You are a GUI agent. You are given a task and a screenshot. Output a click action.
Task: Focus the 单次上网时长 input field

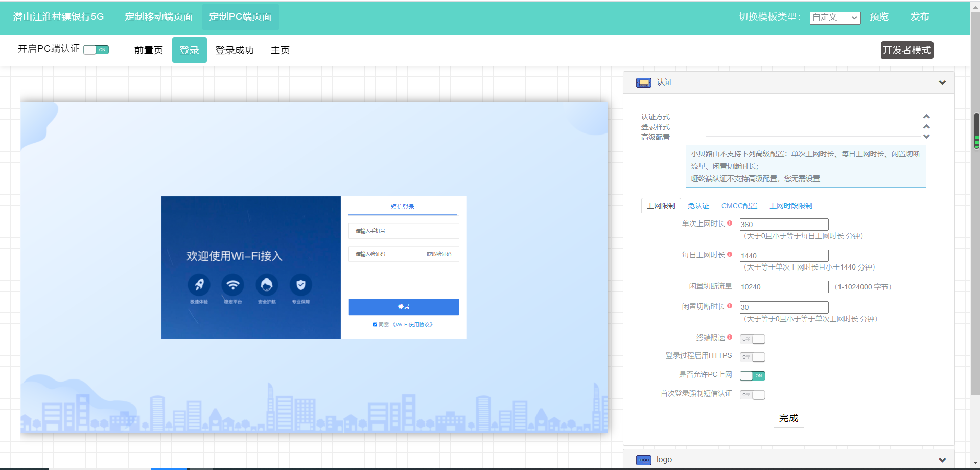(x=784, y=225)
